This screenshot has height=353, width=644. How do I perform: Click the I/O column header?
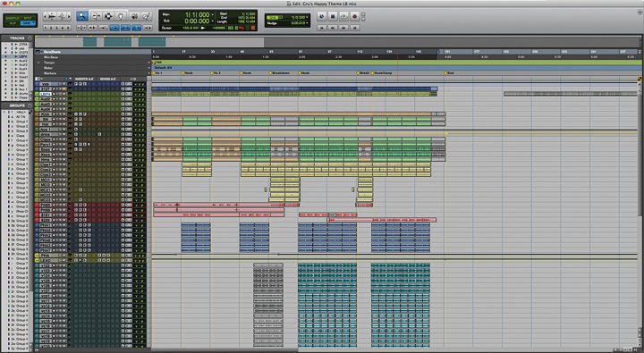pyautogui.click(x=133, y=79)
